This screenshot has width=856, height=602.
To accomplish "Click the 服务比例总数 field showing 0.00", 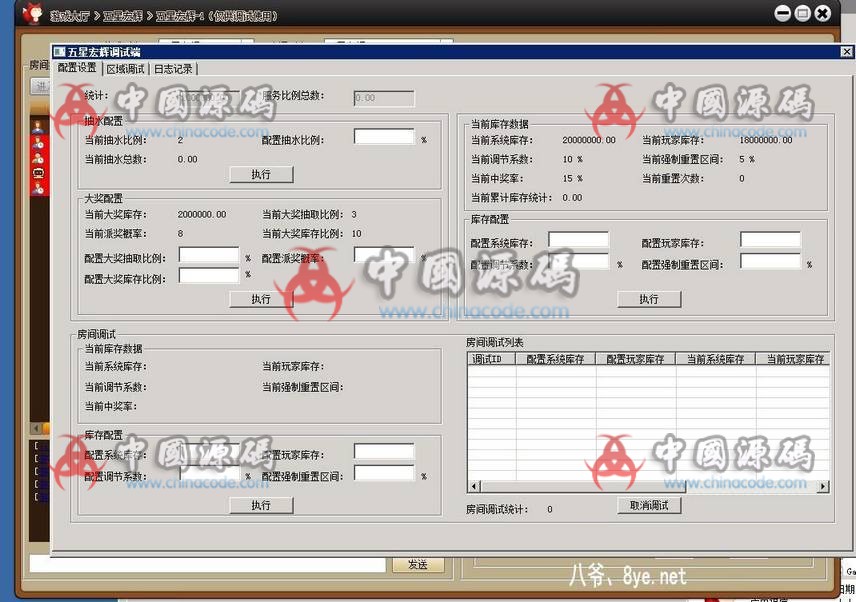I will tap(384, 98).
